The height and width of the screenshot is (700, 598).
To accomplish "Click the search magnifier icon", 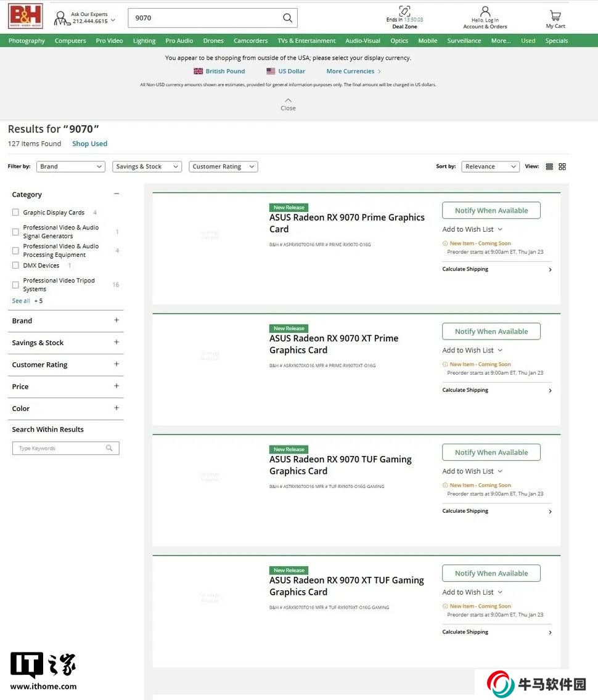I will coord(287,18).
